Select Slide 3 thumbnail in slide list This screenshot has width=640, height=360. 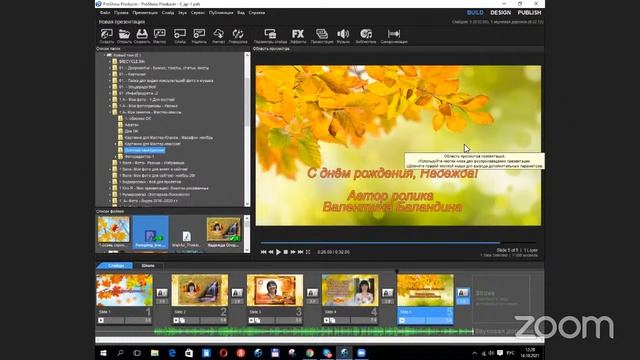(275, 291)
